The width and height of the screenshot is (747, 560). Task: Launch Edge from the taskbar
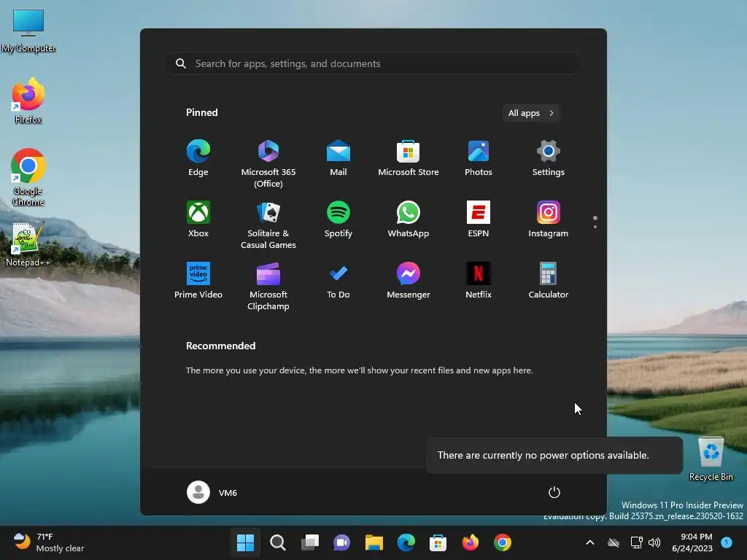[406, 542]
